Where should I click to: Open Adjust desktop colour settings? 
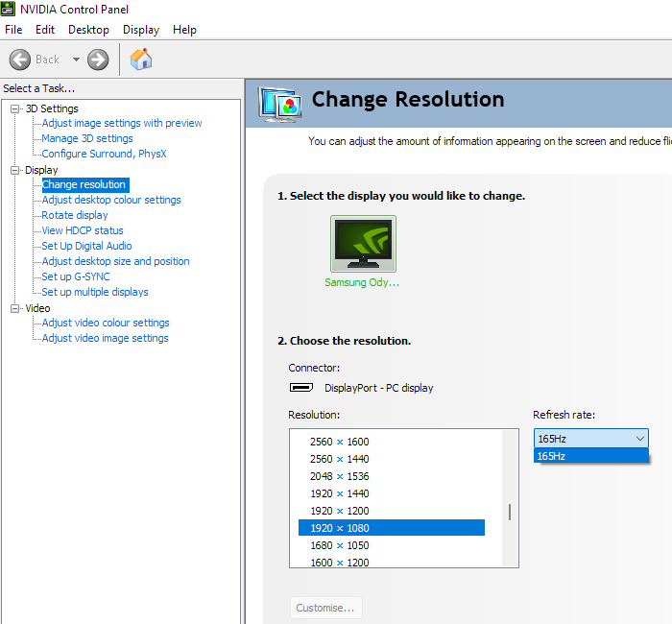(111, 200)
